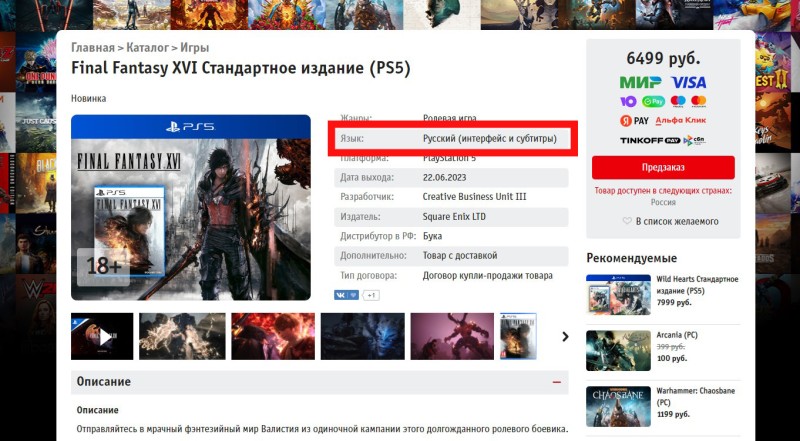Click the VISA payment logo

click(688, 82)
